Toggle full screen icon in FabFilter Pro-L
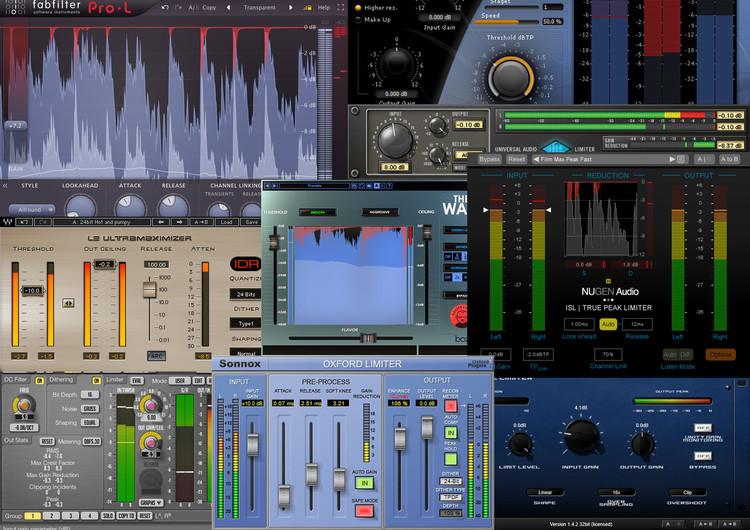The image size is (750, 530). tap(341, 8)
